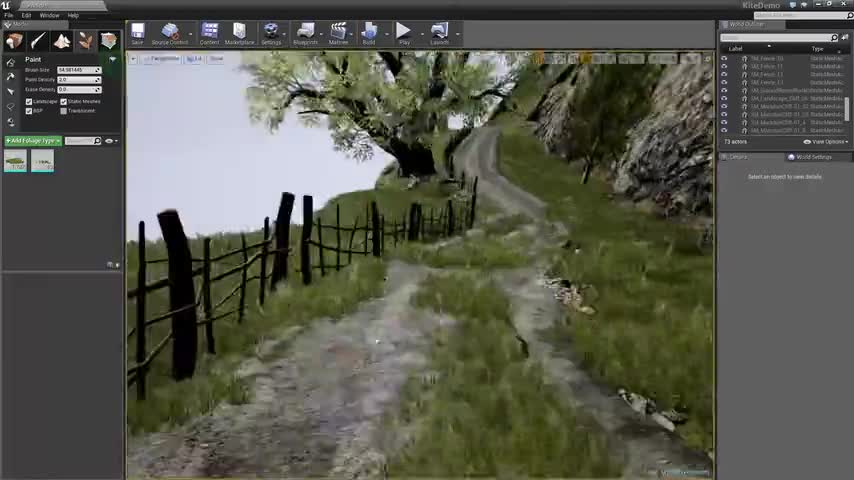854x480 pixels.
Task: Open the Marketplace icon
Action: point(239,33)
